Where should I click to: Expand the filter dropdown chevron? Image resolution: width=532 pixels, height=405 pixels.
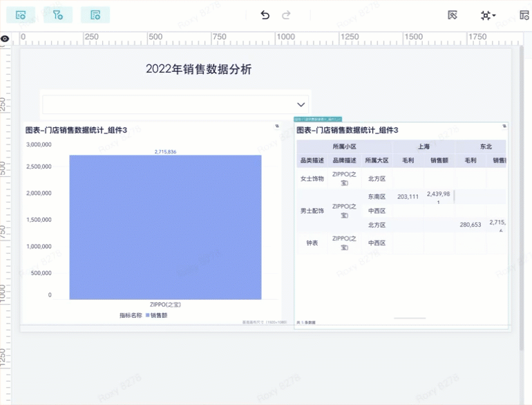[x=301, y=104]
